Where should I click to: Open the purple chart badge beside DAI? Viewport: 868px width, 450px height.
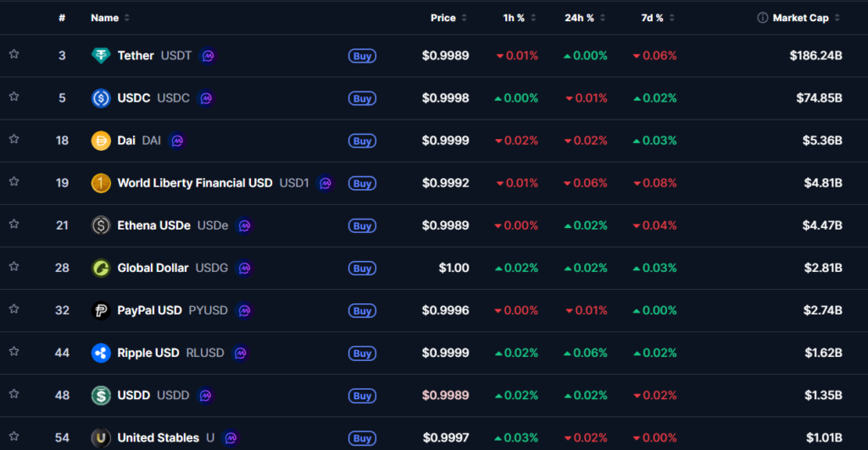177,142
